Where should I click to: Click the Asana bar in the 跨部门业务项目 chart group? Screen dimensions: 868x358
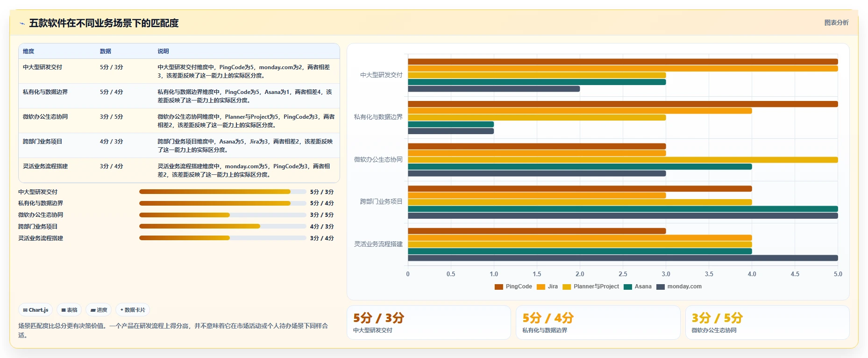click(x=623, y=209)
